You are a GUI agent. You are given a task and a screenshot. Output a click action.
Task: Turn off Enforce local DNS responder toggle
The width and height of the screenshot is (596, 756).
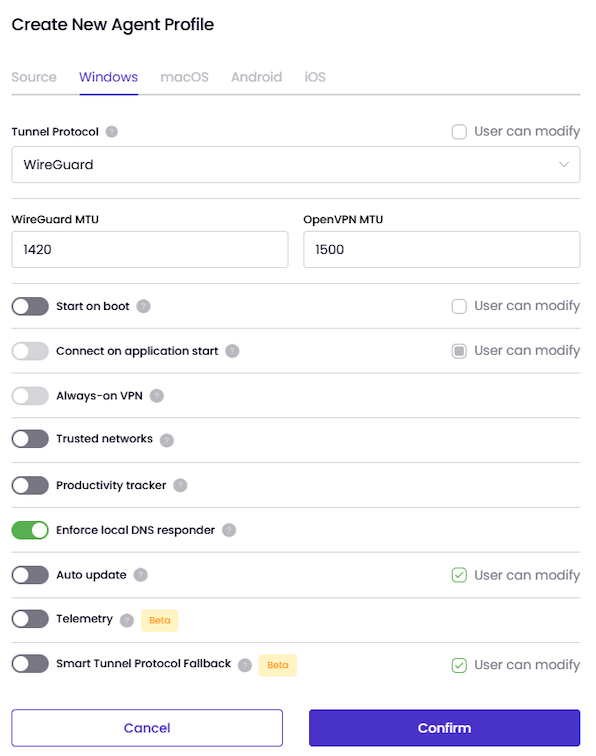pyautogui.click(x=30, y=530)
